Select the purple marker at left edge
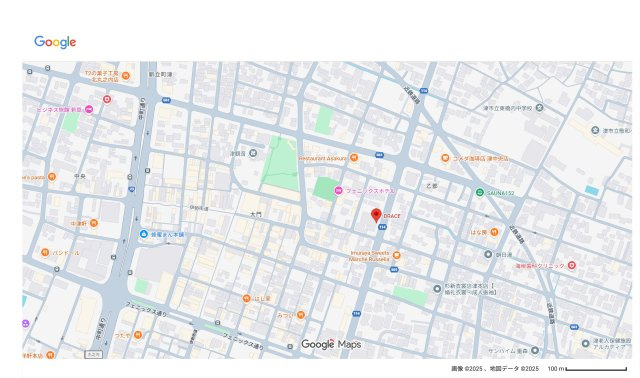This screenshot has width=640, height=378. coord(26,324)
